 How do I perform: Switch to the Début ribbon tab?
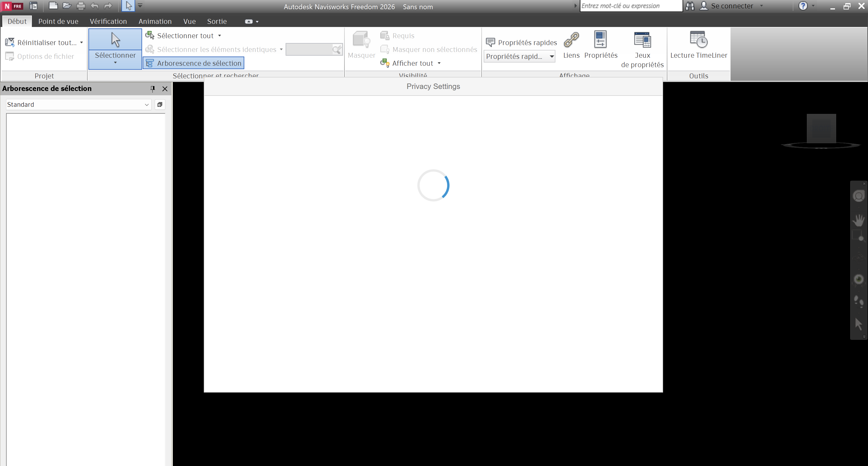click(17, 21)
